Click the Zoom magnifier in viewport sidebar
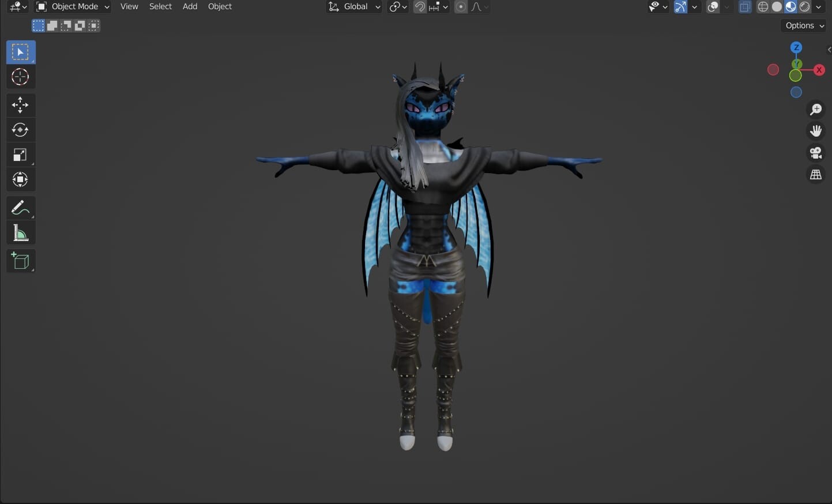 click(x=816, y=109)
